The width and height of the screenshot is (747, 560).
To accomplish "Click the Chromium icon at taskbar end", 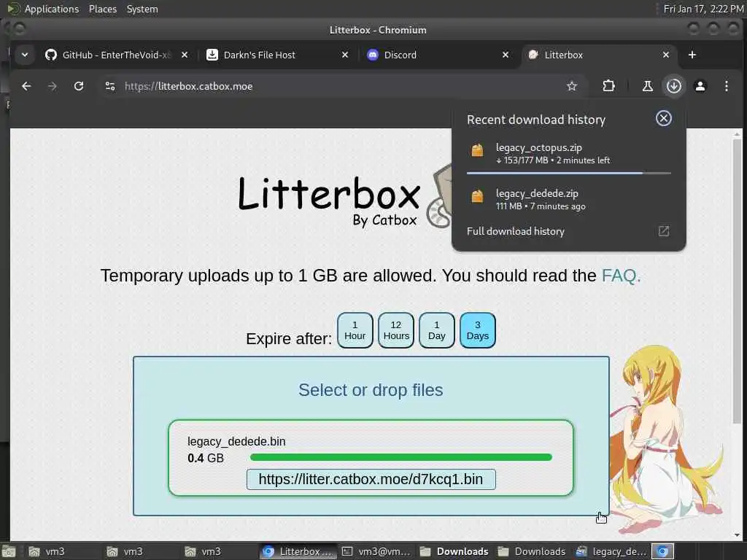I will [662, 551].
